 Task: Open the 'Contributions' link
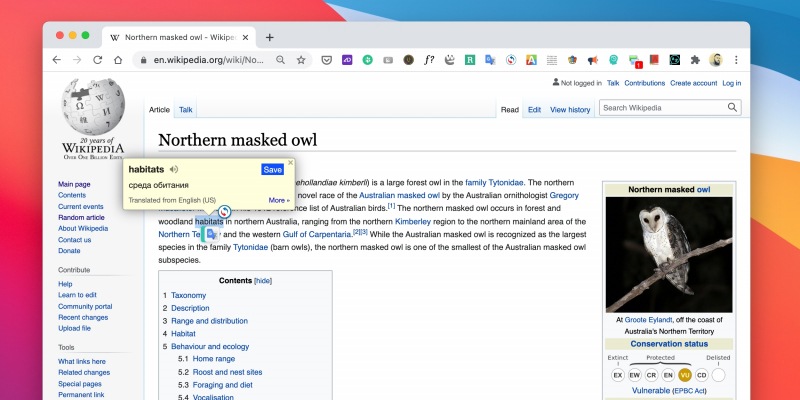pos(644,83)
